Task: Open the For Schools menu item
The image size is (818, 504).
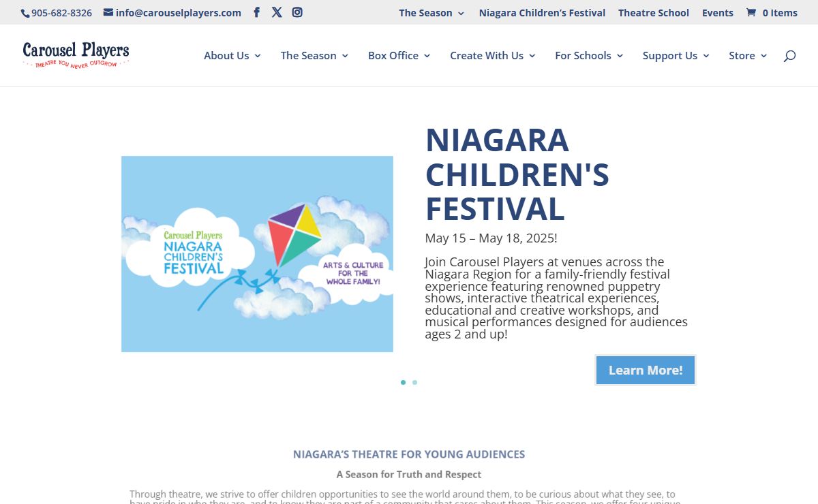Action: 583,56
